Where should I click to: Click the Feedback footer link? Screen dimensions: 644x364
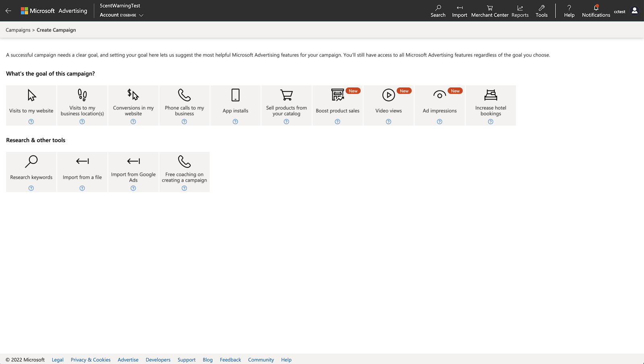tap(231, 360)
